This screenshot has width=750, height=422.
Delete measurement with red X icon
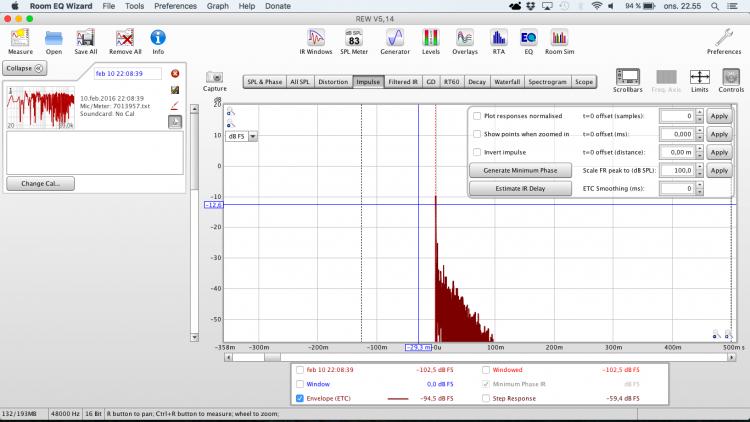point(175,73)
